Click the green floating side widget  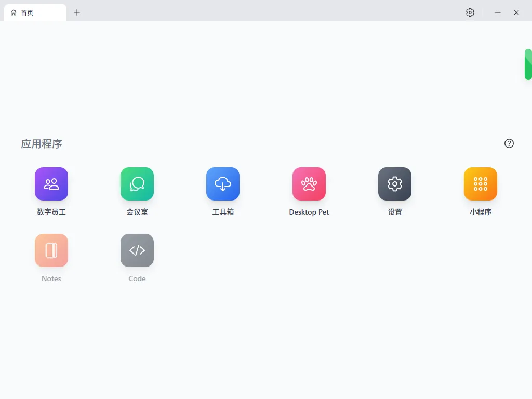coord(528,64)
